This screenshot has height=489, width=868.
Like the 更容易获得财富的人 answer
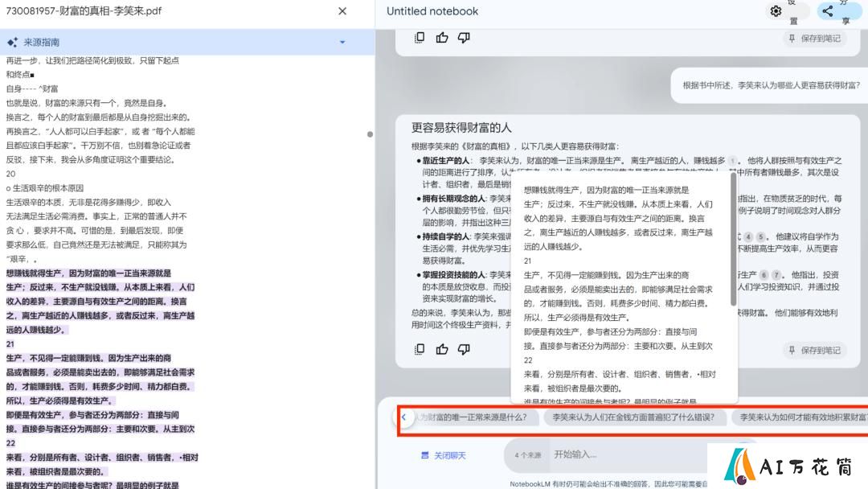click(x=442, y=349)
